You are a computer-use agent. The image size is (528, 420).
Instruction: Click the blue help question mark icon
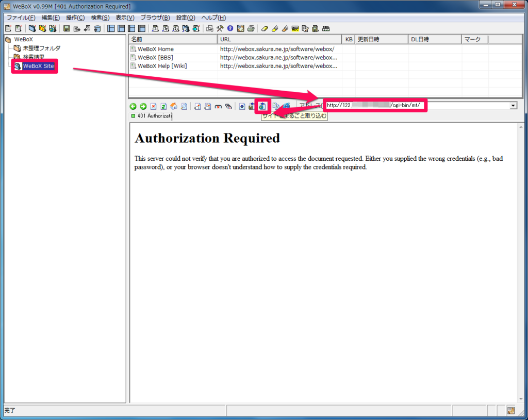[x=230, y=29]
